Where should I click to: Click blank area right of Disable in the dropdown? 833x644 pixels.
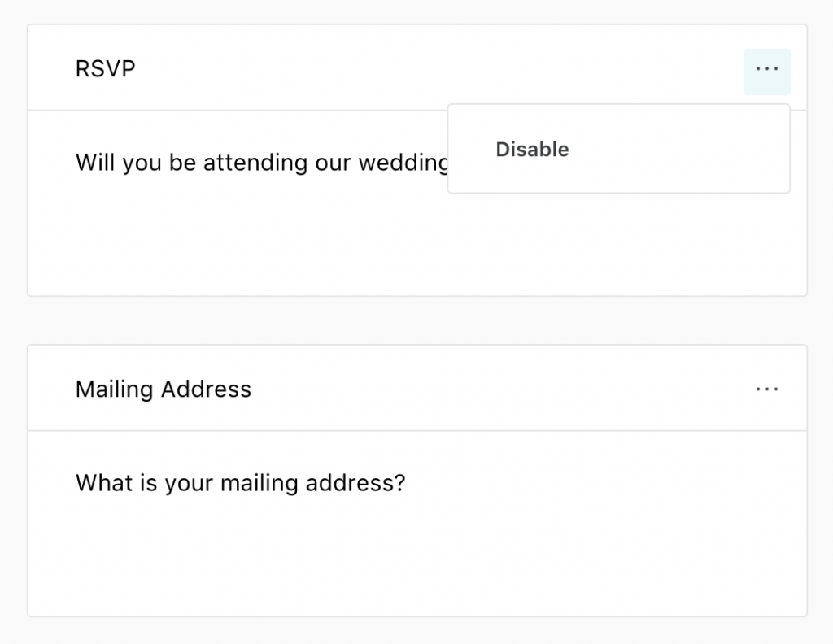[x=691, y=150]
